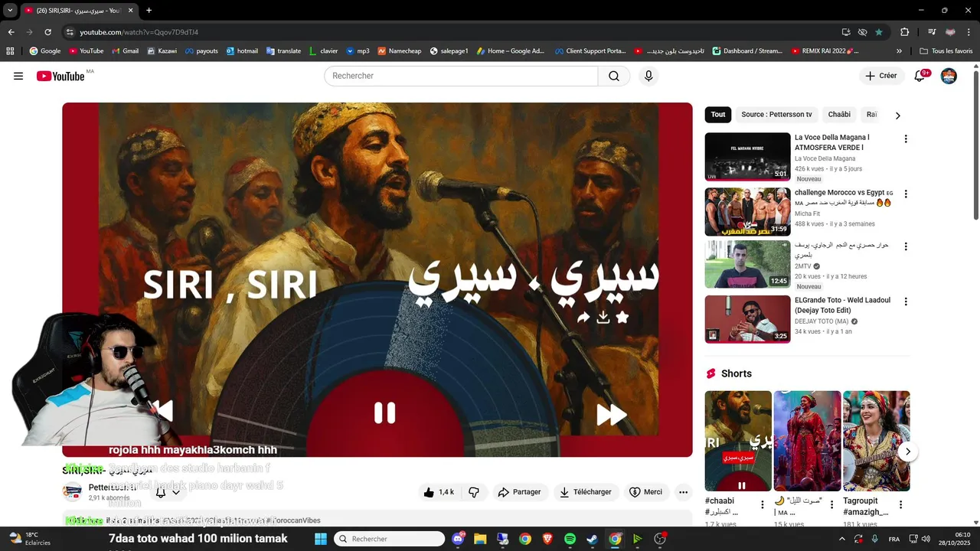Open the hotmail bookmark
980x551 pixels.
242,51
